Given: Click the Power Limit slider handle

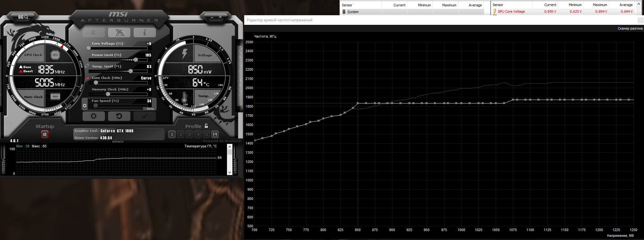Looking at the screenshot, I should [136, 60].
